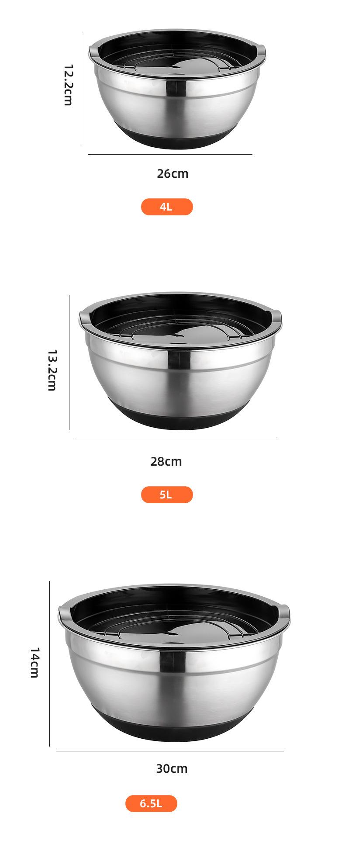Select the 4L stainless steel bowl image
Viewport: 345px width, 868px height.
pyautogui.click(x=177, y=90)
